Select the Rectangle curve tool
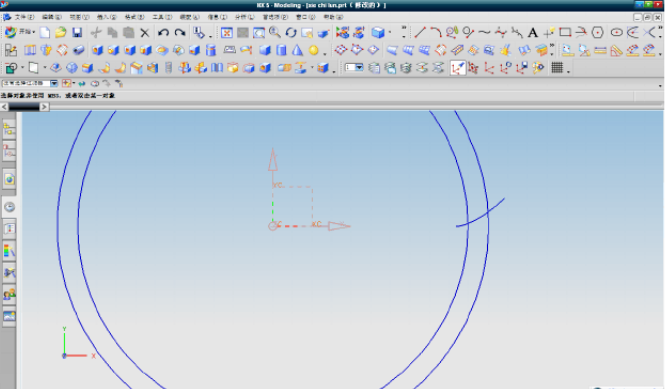The height and width of the screenshot is (389, 665). 565,32
